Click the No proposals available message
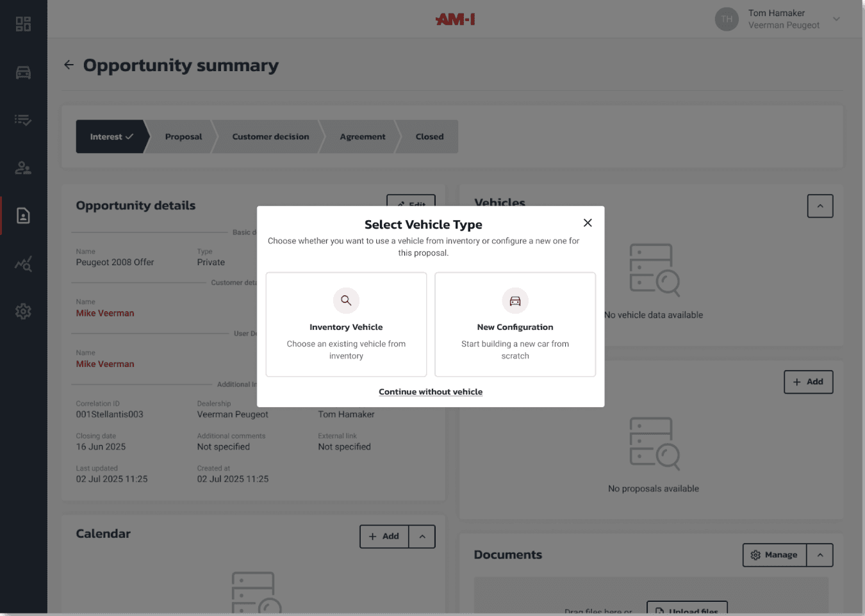Screen dimensions: 865x616 point(654,489)
